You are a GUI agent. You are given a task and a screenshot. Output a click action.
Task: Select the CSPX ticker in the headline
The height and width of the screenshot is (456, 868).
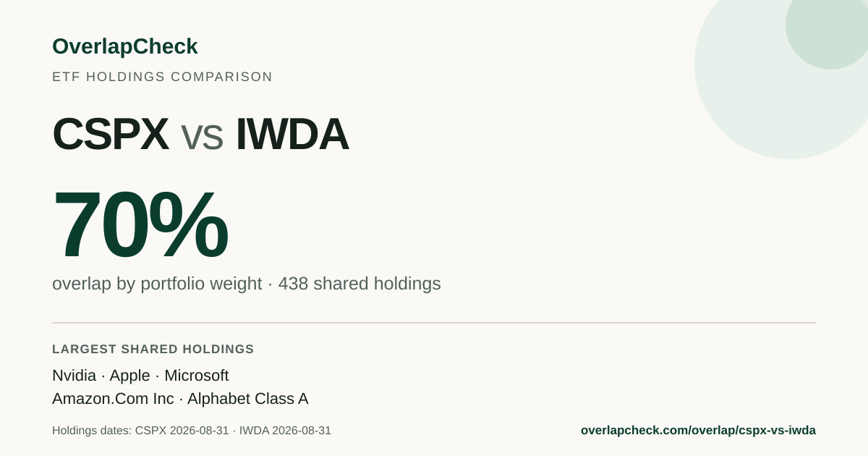point(111,135)
